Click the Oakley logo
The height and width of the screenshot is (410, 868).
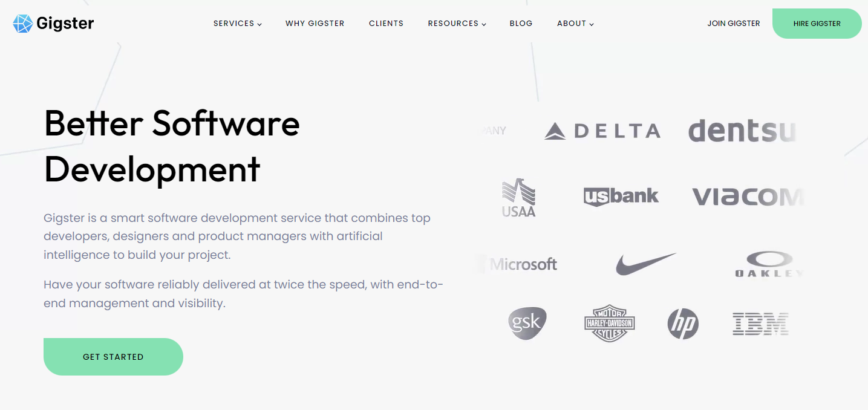click(769, 264)
